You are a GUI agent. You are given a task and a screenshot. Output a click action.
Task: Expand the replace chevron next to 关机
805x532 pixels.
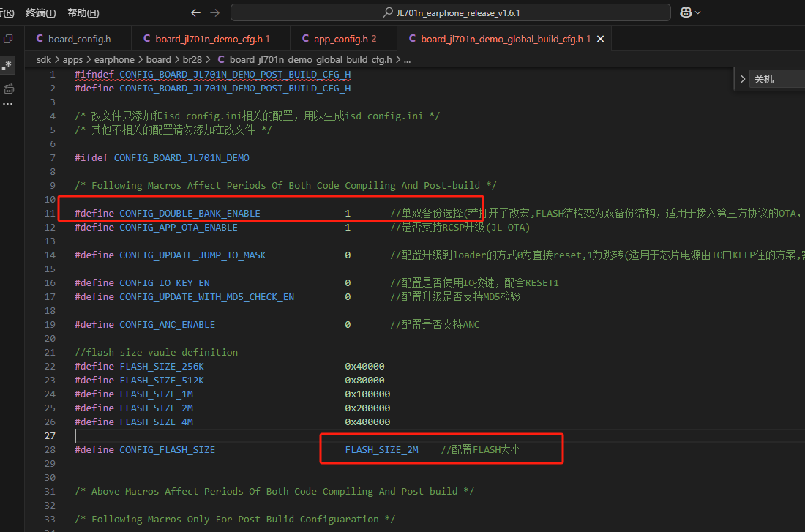click(x=742, y=79)
